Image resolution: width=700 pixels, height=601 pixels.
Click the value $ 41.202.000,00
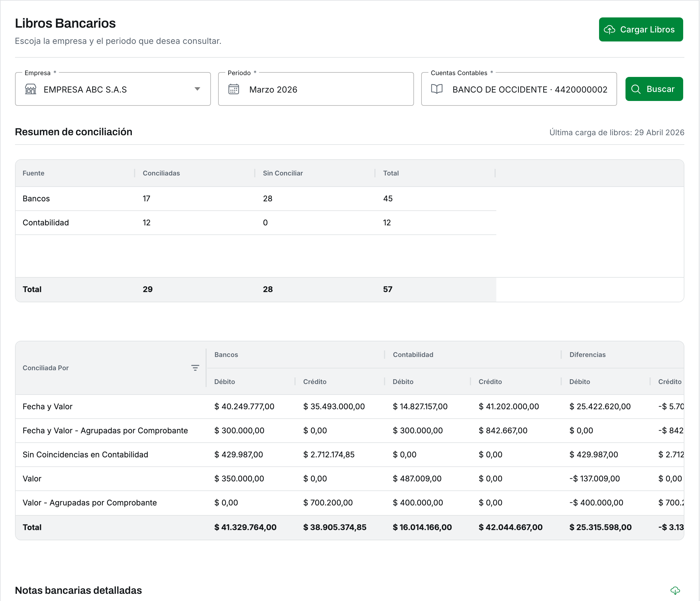(509, 407)
